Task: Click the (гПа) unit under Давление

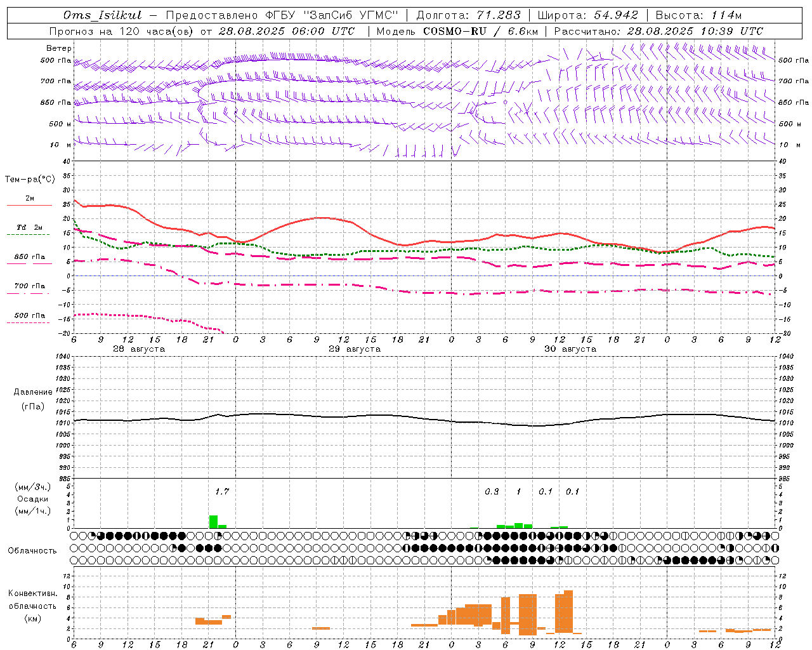Action: [33, 406]
